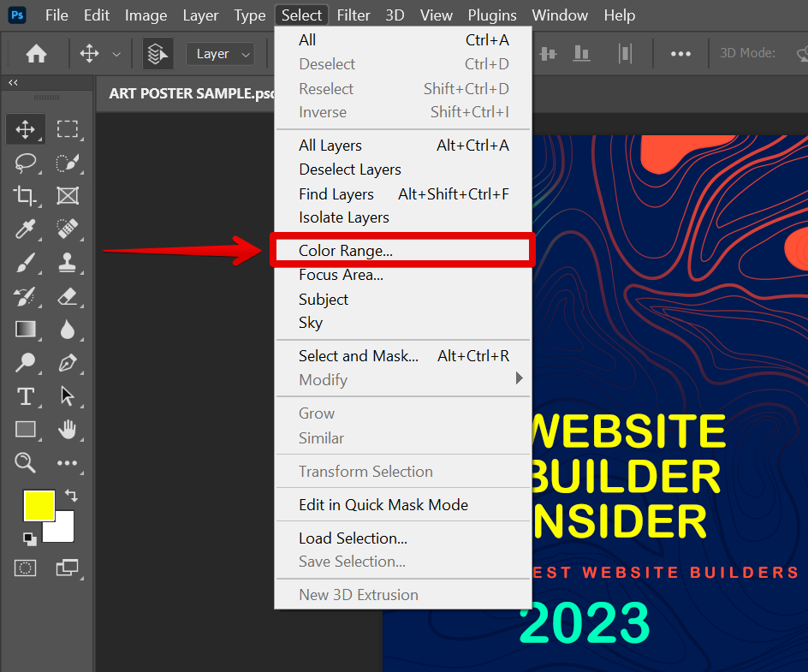Pick the Lasso tool

point(25,163)
